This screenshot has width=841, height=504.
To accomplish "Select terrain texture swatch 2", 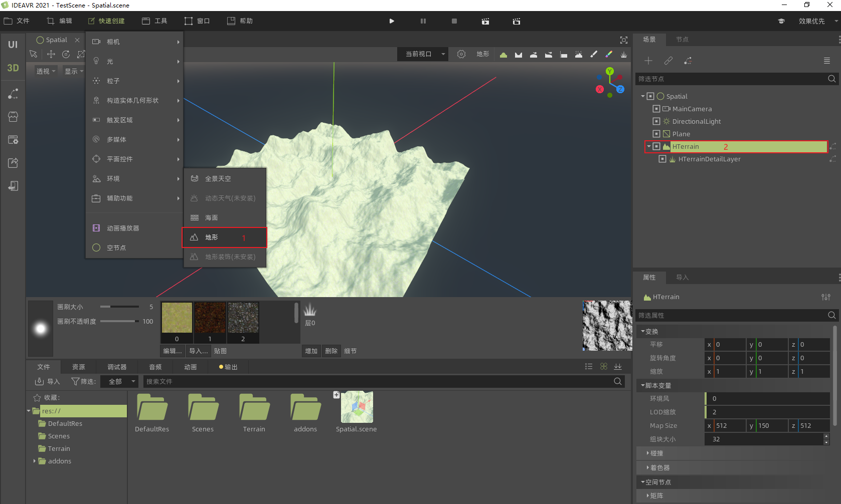I will (243, 322).
